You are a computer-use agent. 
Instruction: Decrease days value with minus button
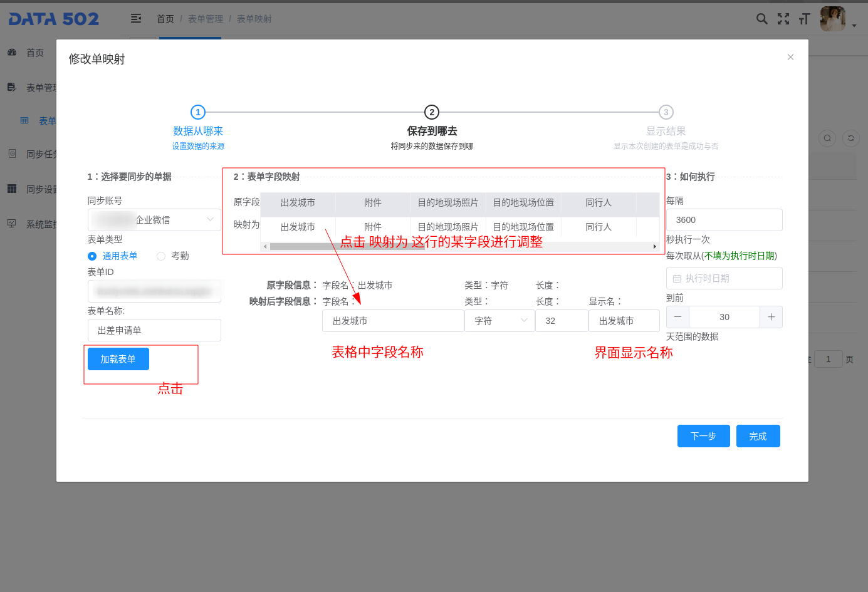(x=677, y=317)
